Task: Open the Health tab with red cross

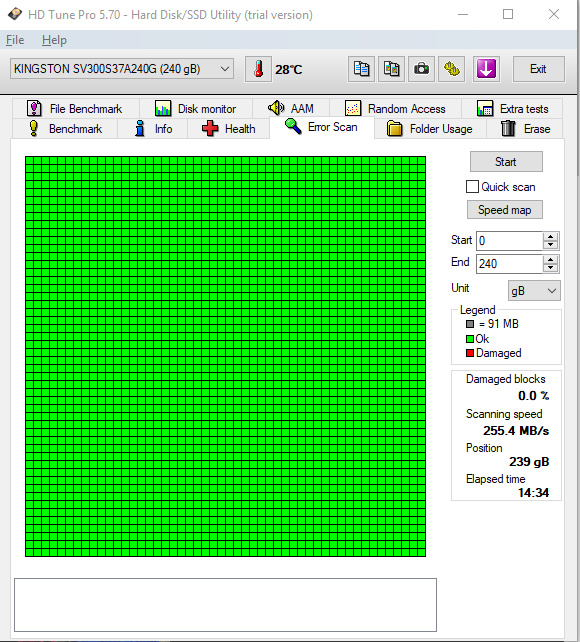Action: [x=228, y=129]
